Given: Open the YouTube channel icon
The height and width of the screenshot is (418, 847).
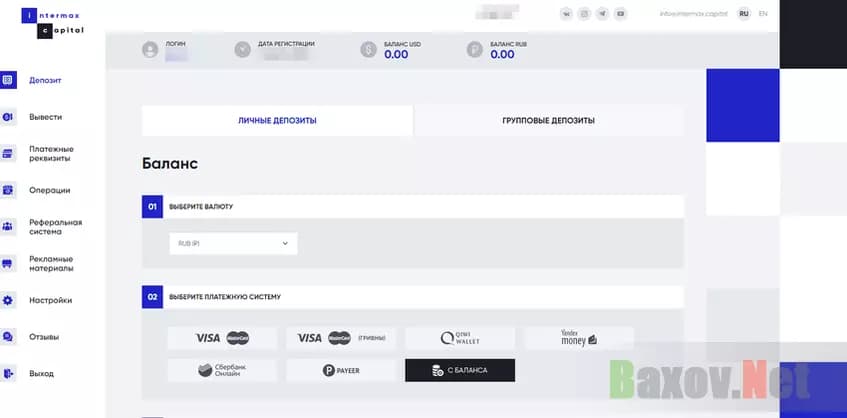Looking at the screenshot, I should (x=622, y=14).
